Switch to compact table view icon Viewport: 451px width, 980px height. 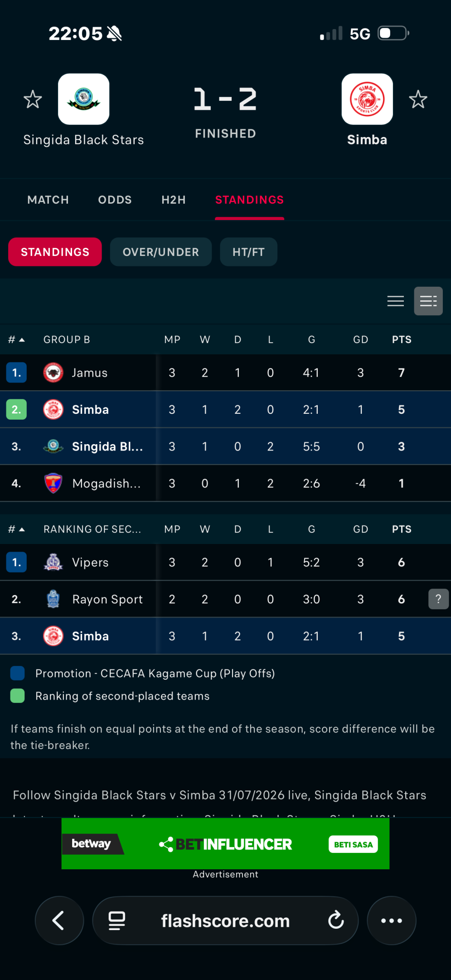click(x=396, y=301)
